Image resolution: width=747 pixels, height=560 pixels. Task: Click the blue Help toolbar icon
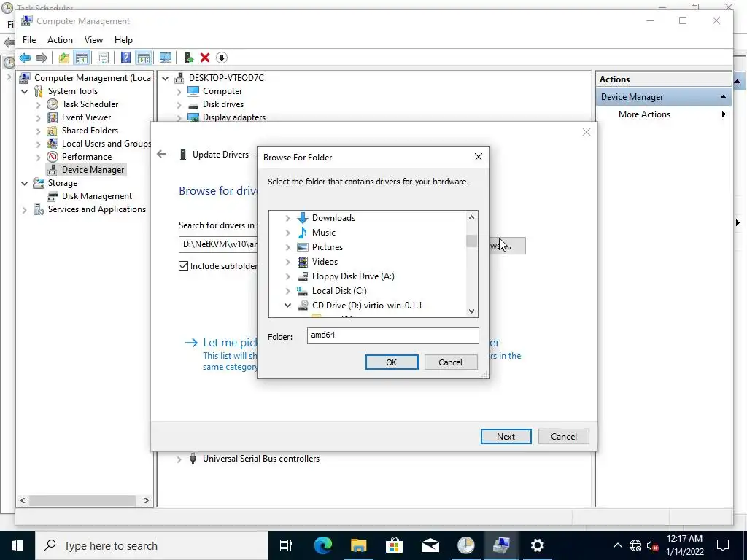[125, 58]
